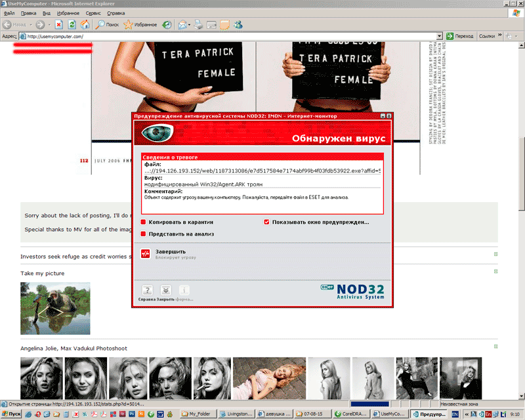Switch to CorelDRAW taskbar window
Image resolution: width=525 pixels, height=420 pixels.
click(x=352, y=414)
